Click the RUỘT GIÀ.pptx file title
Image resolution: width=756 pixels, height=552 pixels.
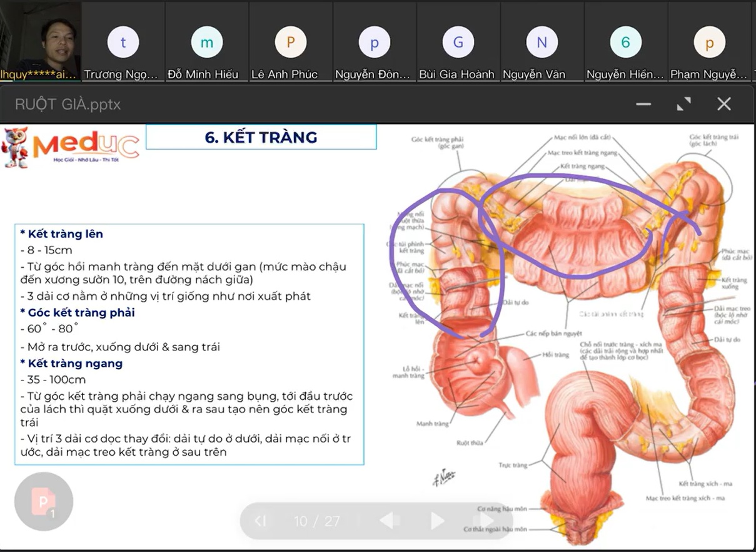68,105
